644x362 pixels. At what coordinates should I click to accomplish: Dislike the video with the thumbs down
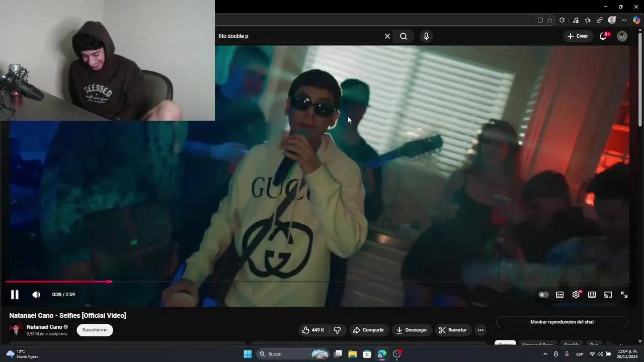337,330
